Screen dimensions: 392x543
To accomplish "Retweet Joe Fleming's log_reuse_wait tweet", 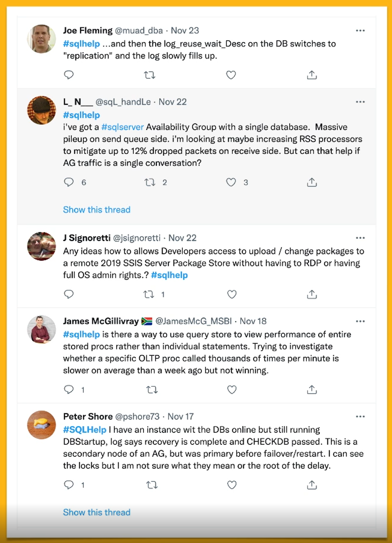I will coord(149,75).
